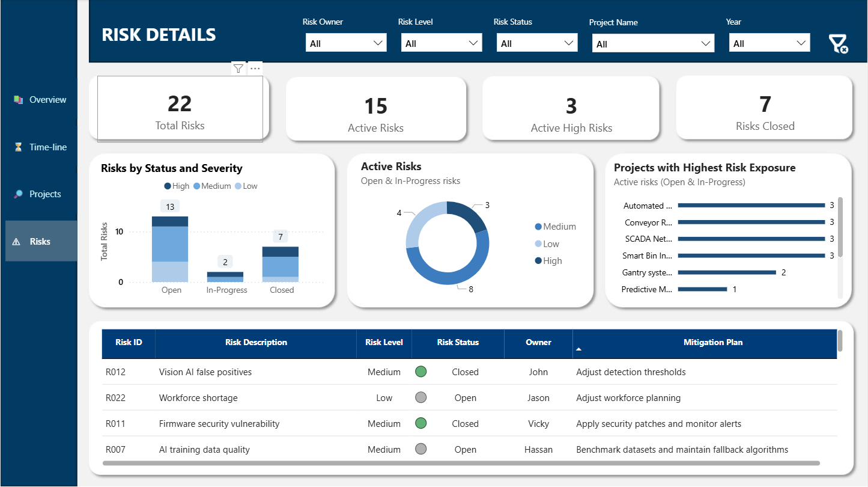Toggle the Medium legend item in donut chart
Screen dimensions: 868x487
point(555,227)
